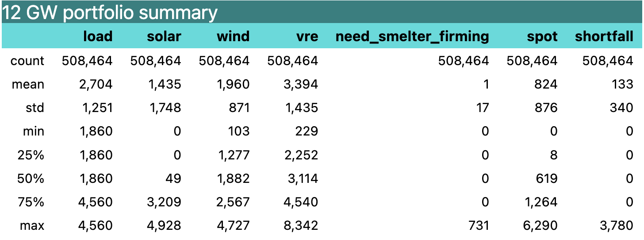The height and width of the screenshot is (240, 644).
Task: Select the '75%' row label
Action: (31, 202)
